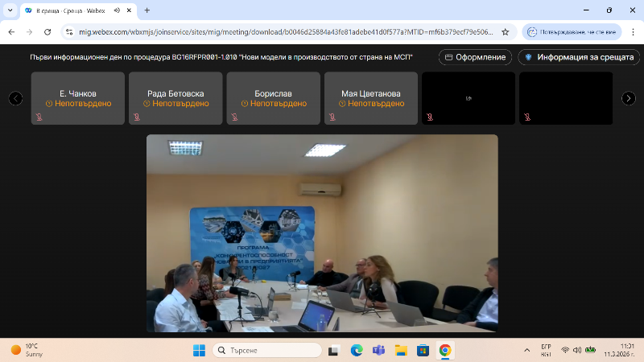Open Информация за срещата panel
644x362 pixels.
(x=578, y=57)
